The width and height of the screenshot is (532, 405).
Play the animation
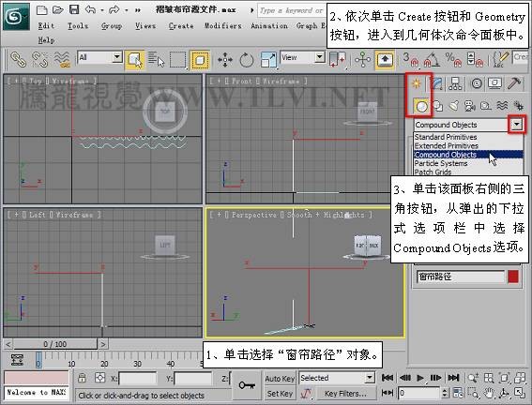[420, 378]
